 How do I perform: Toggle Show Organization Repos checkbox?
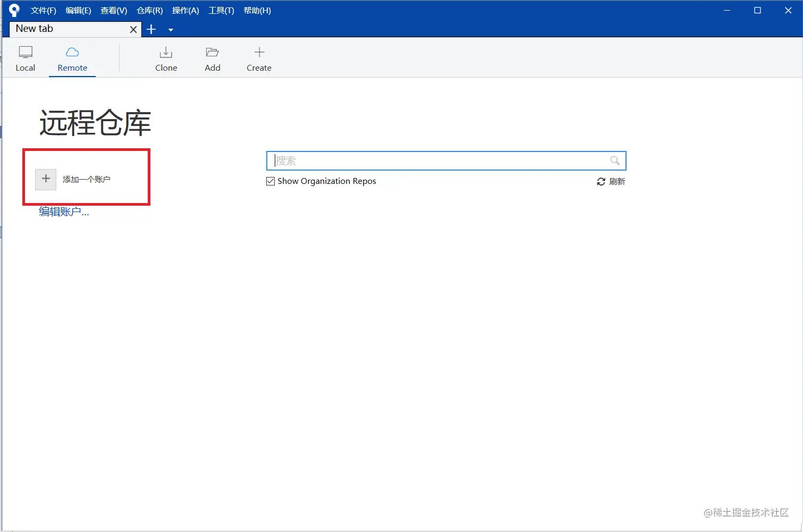pos(271,181)
